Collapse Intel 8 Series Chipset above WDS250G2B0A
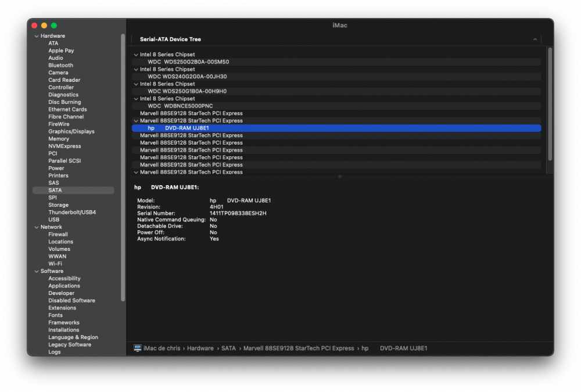 point(136,55)
